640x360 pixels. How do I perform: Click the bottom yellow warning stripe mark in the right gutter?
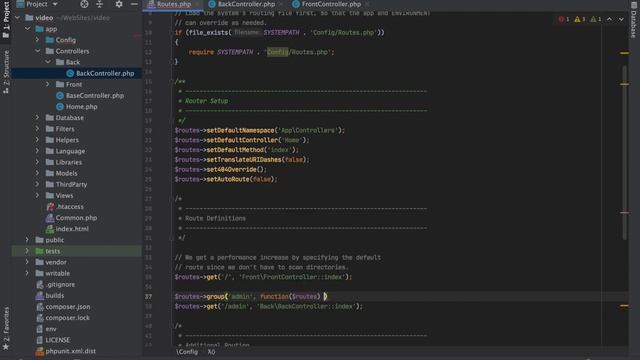624,306
